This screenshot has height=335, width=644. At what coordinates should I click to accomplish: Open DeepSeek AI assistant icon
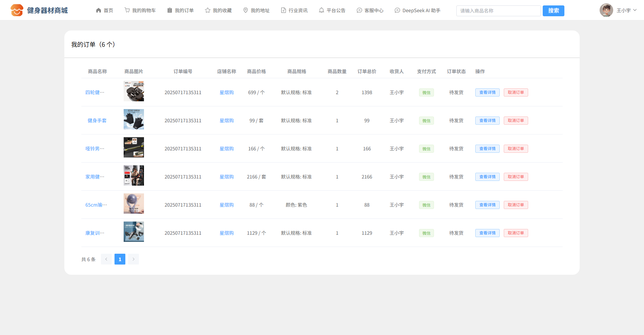(x=397, y=11)
